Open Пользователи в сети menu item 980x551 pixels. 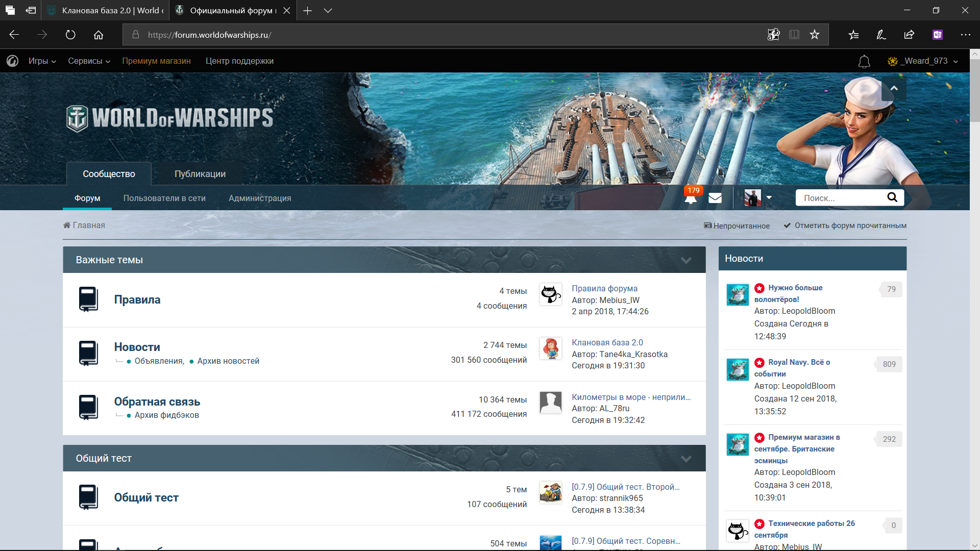tap(164, 198)
